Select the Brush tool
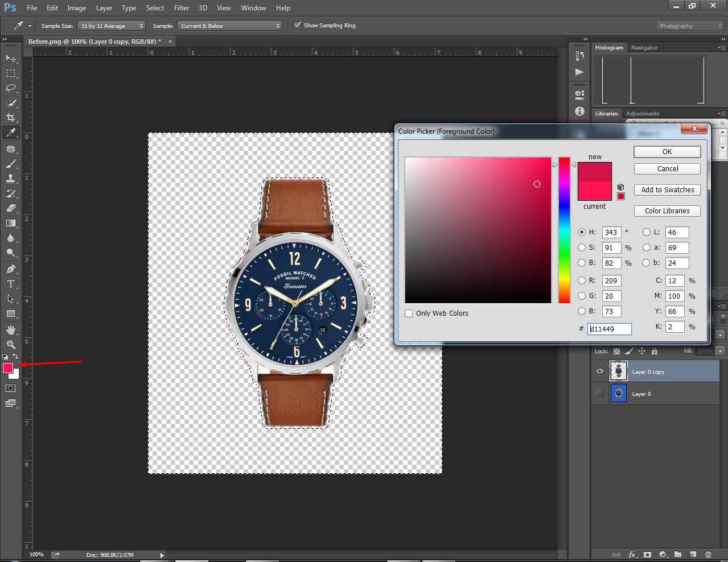 (x=10, y=163)
